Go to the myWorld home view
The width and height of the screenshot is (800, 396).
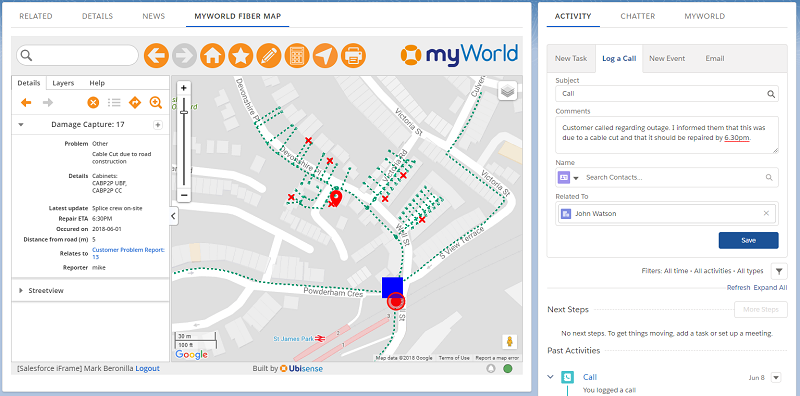pos(212,56)
